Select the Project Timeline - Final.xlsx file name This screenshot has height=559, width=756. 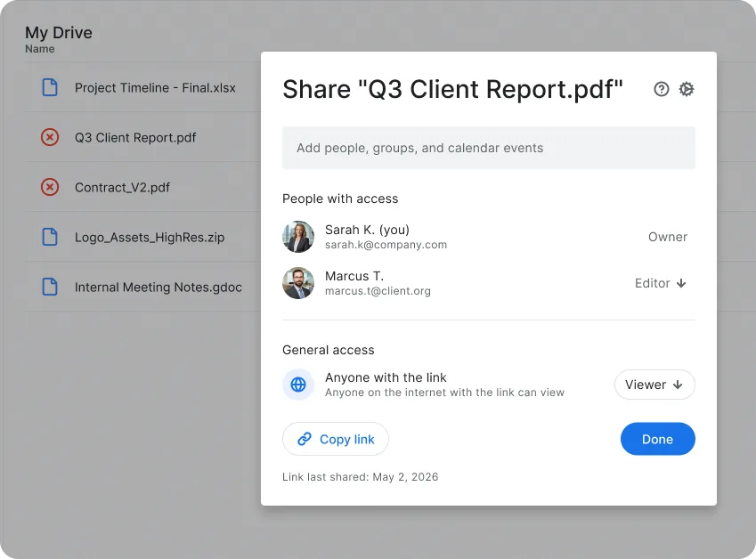155,88
